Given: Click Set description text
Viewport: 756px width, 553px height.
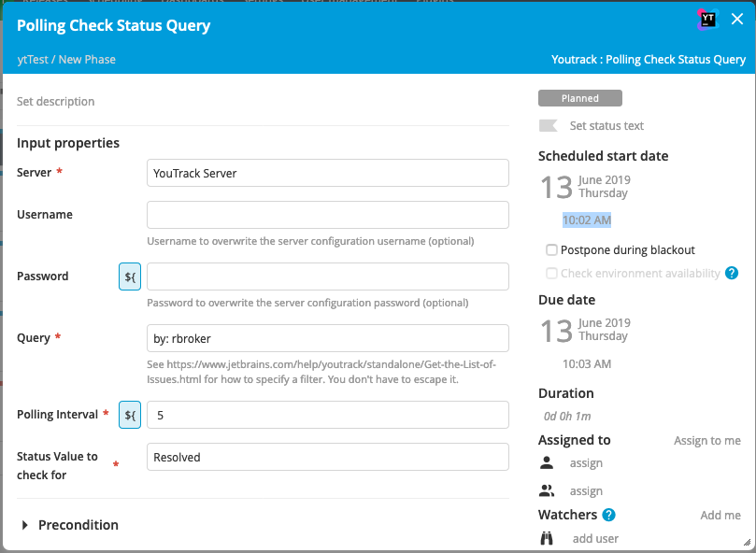Looking at the screenshot, I should pyautogui.click(x=55, y=101).
